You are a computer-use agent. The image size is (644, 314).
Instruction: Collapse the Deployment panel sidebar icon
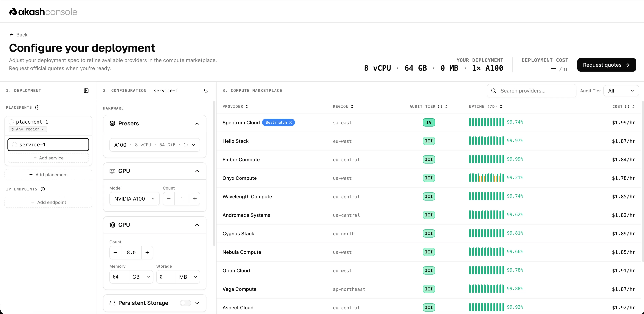[86, 91]
